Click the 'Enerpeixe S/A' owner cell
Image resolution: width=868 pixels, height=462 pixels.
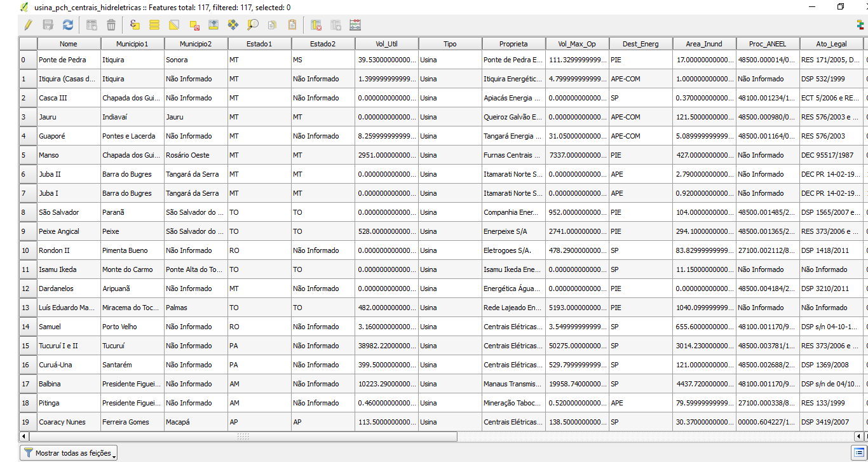(513, 231)
